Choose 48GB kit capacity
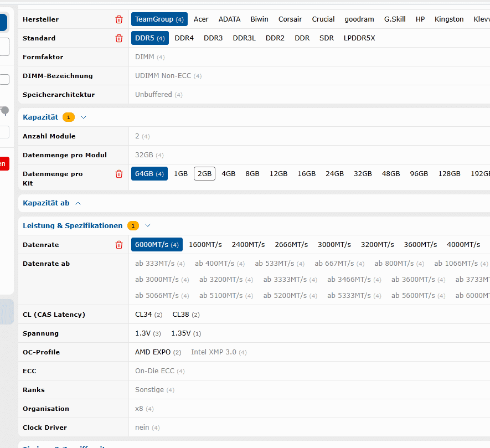This screenshot has height=448, width=490. click(391, 174)
